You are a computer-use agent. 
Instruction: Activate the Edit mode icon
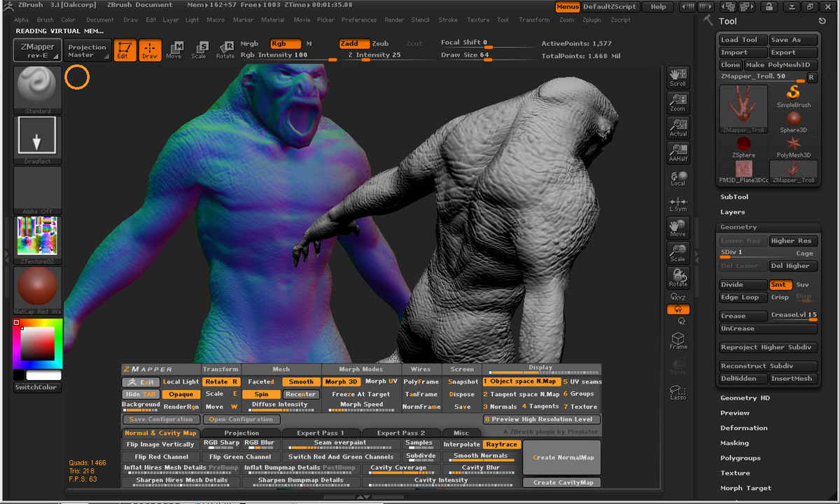pos(125,50)
